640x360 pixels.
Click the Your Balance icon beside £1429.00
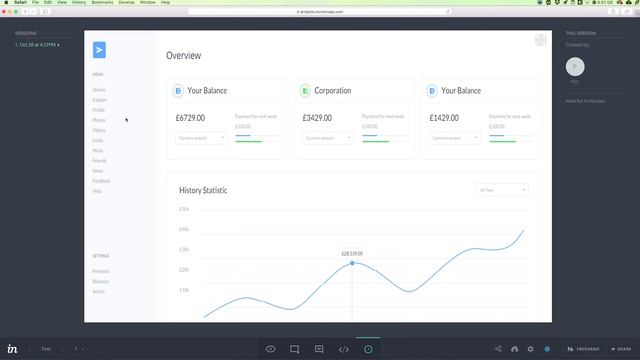pyautogui.click(x=432, y=91)
